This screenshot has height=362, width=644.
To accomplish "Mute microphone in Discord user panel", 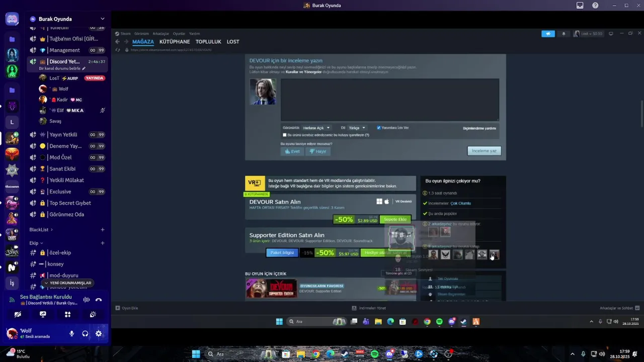I will point(72,333).
